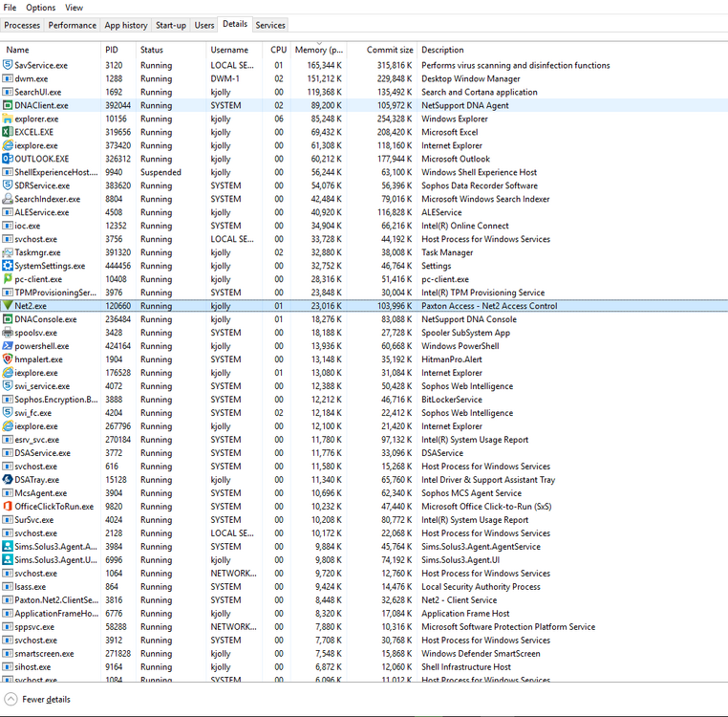Viewport: 728px width, 717px height.
Task: Sort by the Description column header
Action: pos(572,50)
